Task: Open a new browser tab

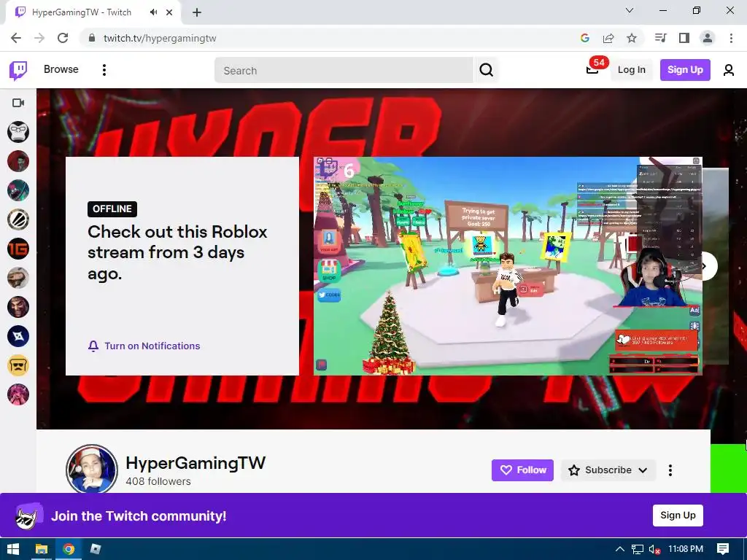Action: (x=197, y=12)
